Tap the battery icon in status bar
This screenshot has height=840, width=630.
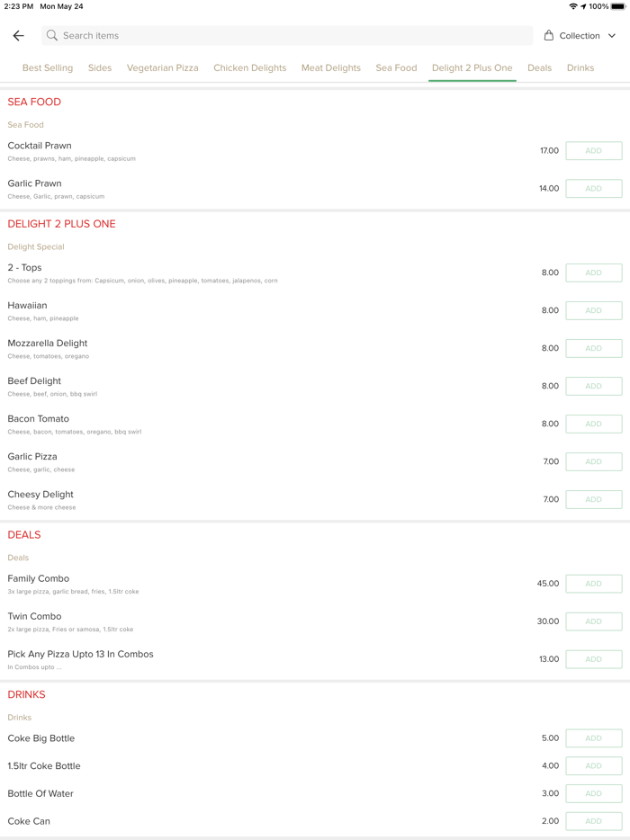pos(618,6)
